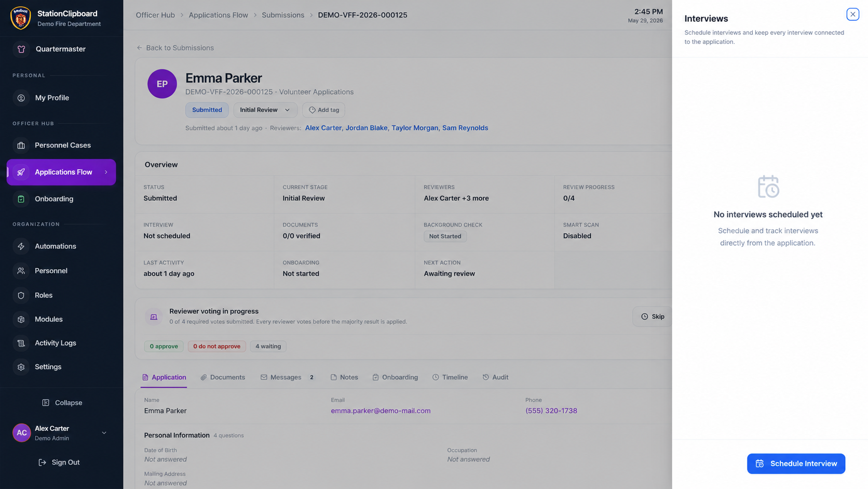Click the Modules cube icon
This screenshot has width=868, height=489.
(21, 320)
